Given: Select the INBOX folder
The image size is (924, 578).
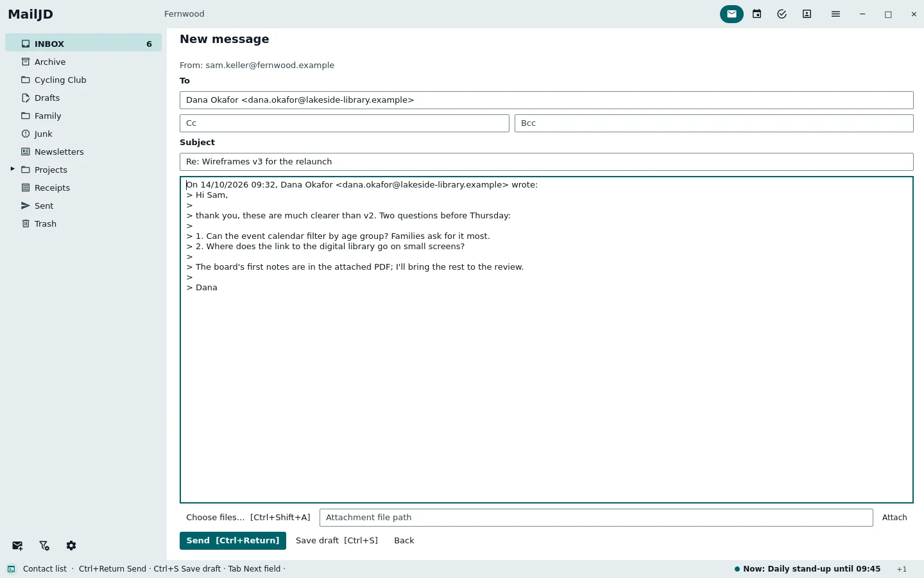Looking at the screenshot, I should click(x=83, y=44).
